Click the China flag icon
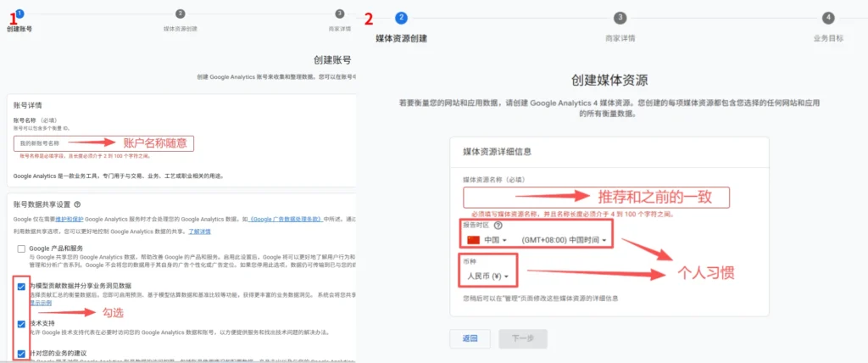Viewport: 868px width, 363px height. (473, 240)
